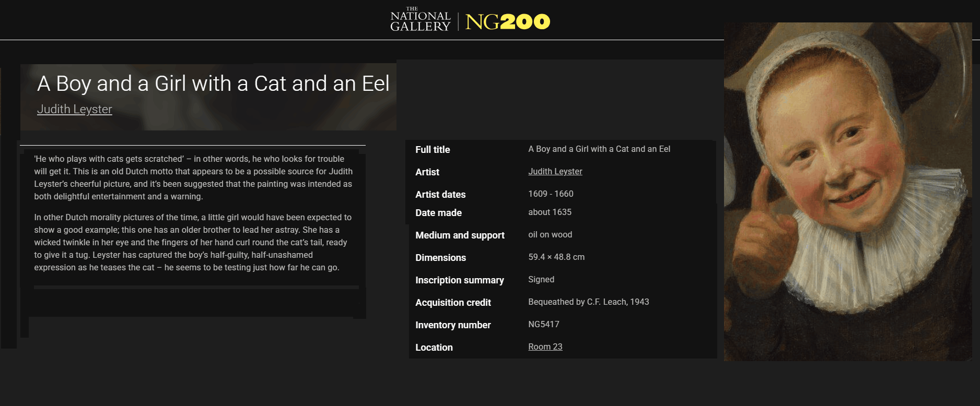
Task: Click the 'Location' label
Action: tap(434, 347)
